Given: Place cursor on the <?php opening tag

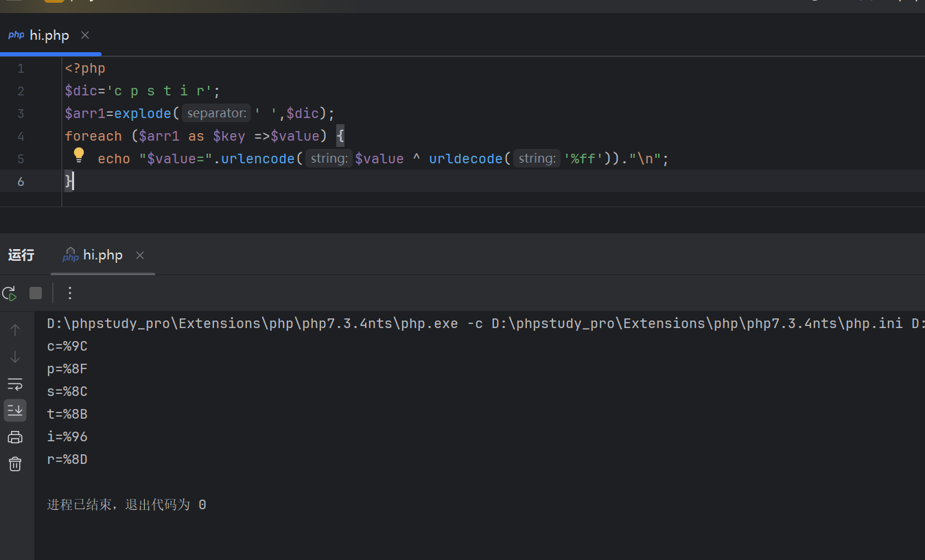Looking at the screenshot, I should click(x=85, y=69).
